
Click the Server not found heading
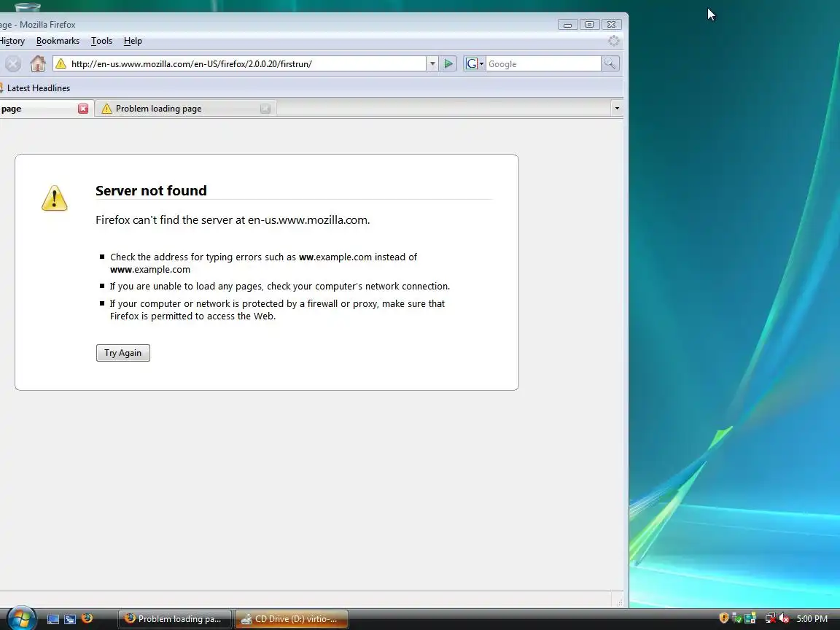point(151,191)
